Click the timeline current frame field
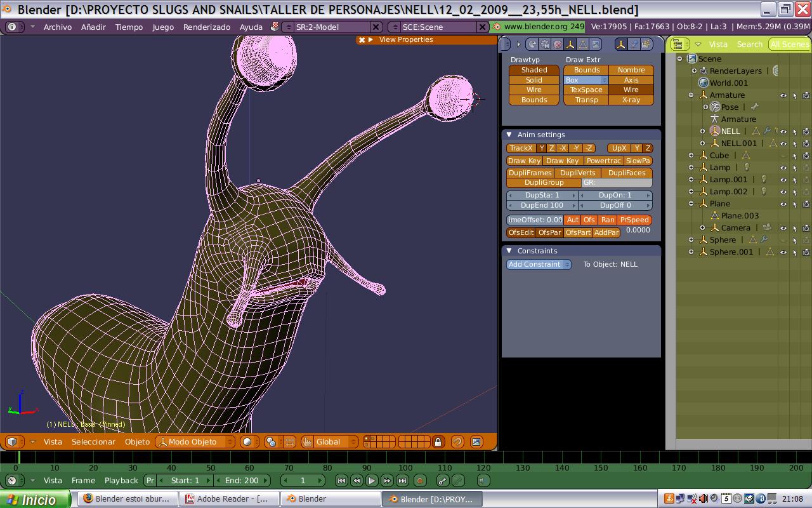 click(x=303, y=481)
